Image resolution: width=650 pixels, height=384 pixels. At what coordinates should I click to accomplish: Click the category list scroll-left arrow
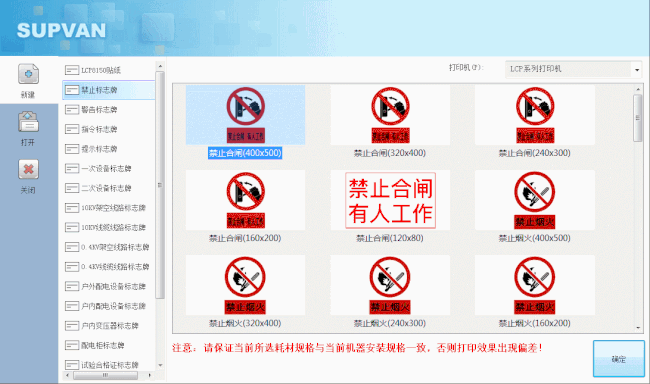(x=68, y=375)
